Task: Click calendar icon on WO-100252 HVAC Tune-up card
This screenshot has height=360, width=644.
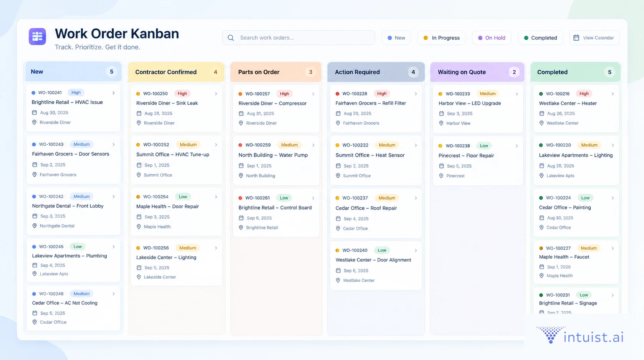Action: pyautogui.click(x=139, y=165)
